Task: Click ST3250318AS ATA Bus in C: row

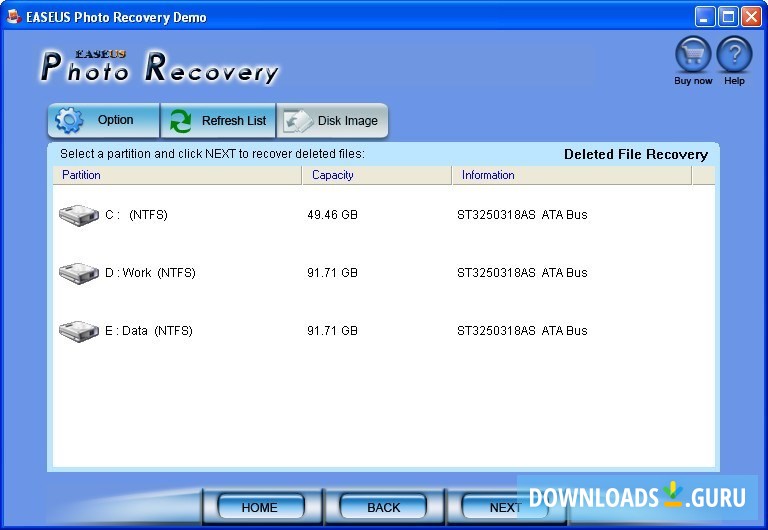Action: (522, 215)
